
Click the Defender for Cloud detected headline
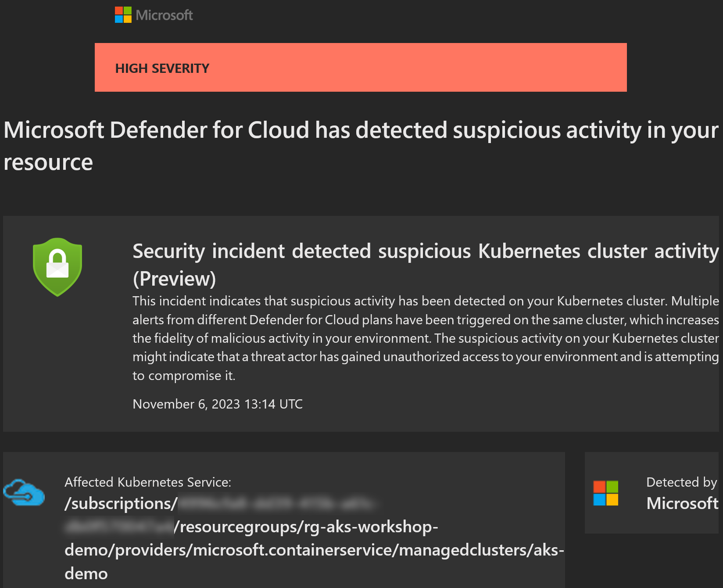(361, 146)
